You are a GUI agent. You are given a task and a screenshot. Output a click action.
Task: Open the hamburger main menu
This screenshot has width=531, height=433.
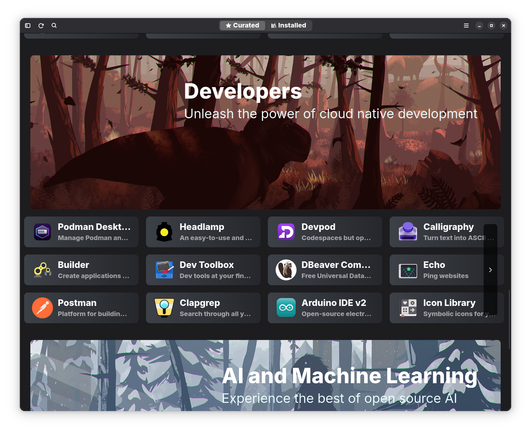[x=466, y=25]
